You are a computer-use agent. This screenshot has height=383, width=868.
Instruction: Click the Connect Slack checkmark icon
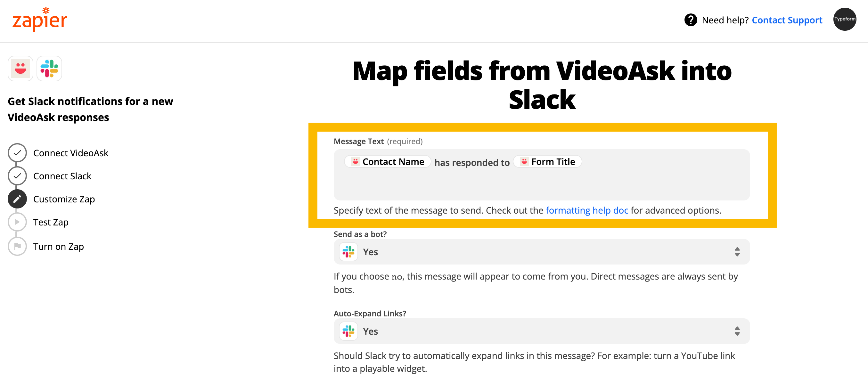17,176
